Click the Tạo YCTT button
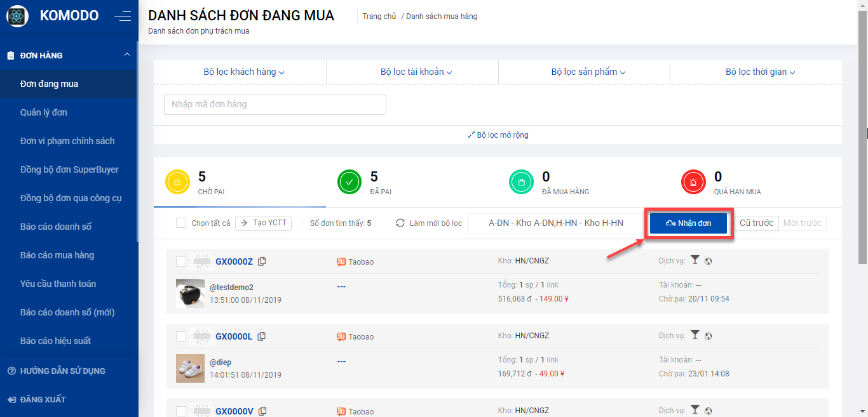This screenshot has width=868, height=417. tap(264, 223)
